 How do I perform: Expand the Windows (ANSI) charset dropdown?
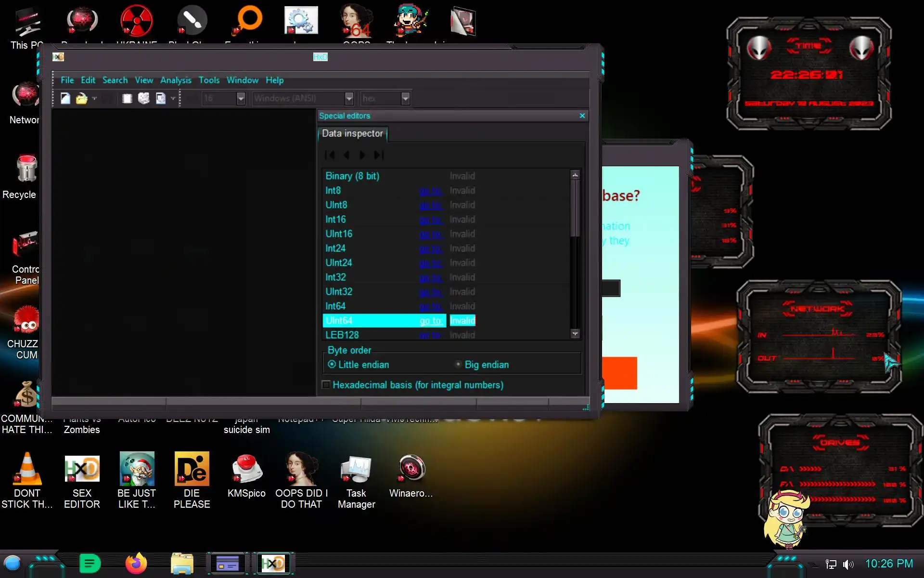click(349, 99)
